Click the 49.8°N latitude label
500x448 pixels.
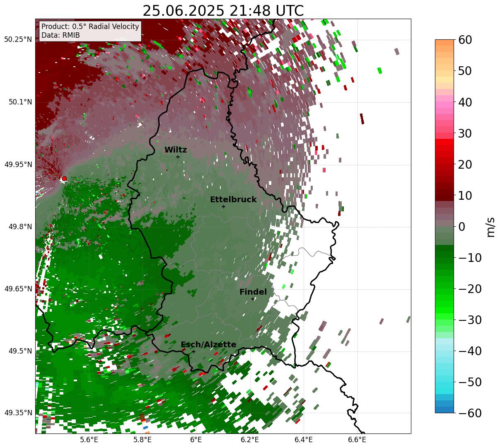[20, 227]
